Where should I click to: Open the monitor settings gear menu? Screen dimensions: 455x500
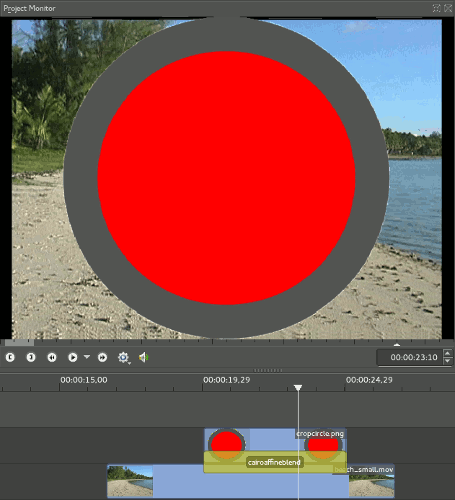point(124,357)
